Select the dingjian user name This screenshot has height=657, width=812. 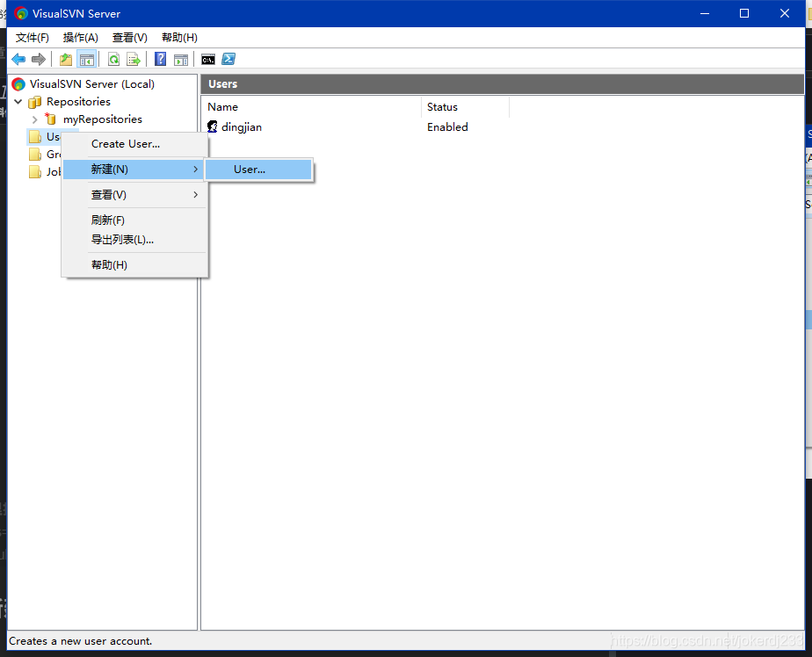pyautogui.click(x=242, y=127)
